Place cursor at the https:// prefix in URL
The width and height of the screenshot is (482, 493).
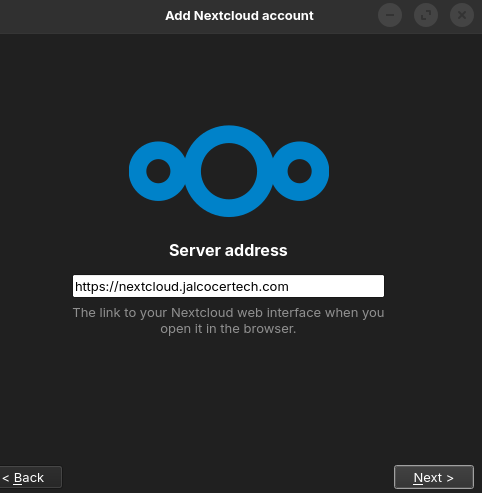[96, 287]
